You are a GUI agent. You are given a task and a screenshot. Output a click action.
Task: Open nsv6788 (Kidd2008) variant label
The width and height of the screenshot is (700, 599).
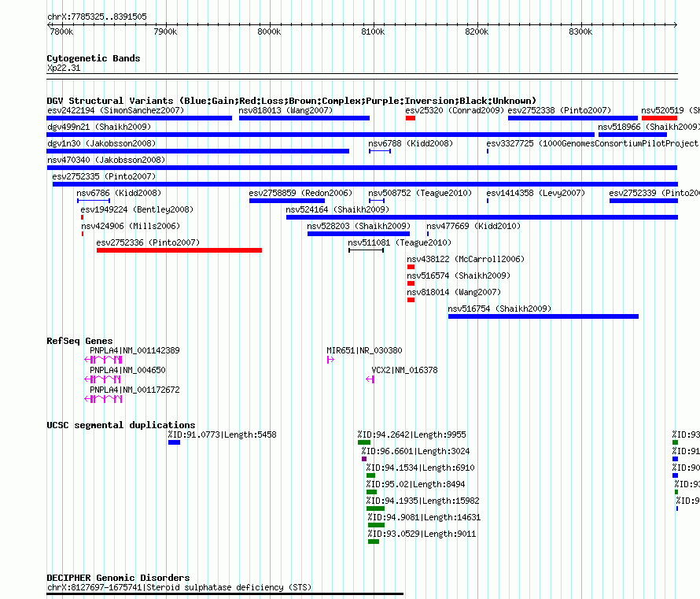(x=411, y=143)
